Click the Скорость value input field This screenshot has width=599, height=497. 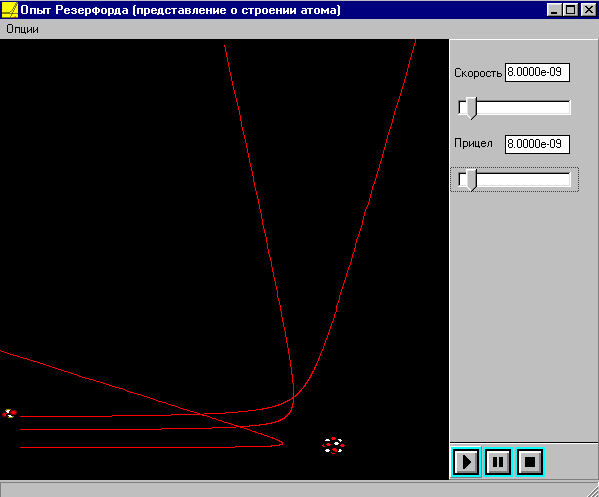[x=537, y=72]
